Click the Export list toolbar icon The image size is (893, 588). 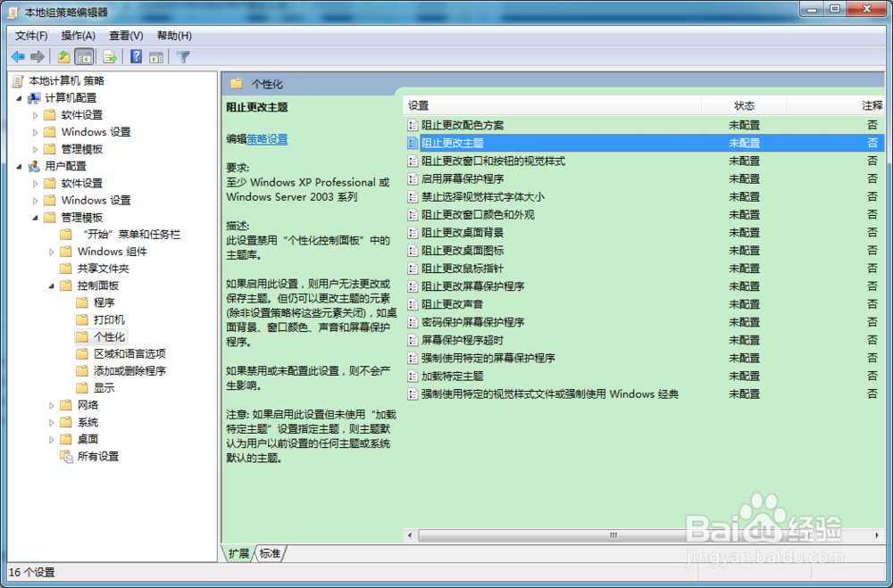(110, 57)
